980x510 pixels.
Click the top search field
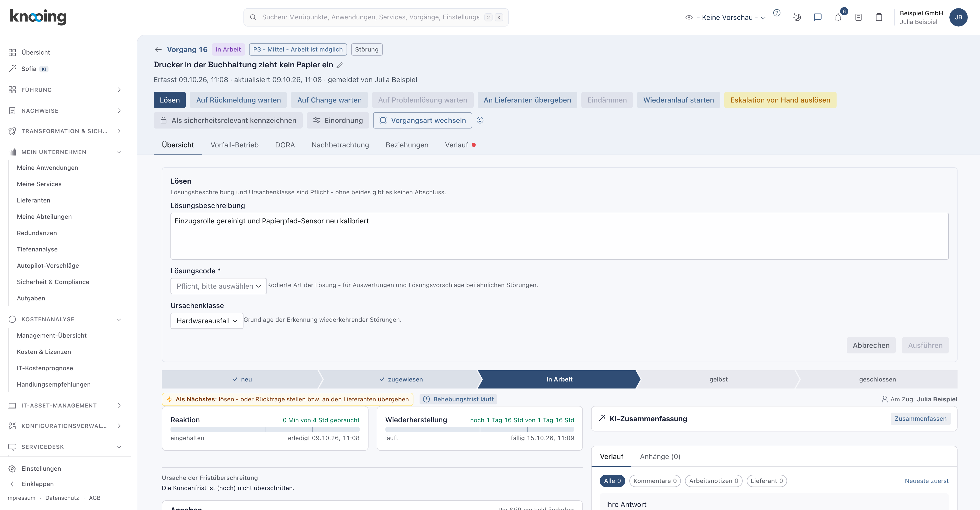click(376, 18)
